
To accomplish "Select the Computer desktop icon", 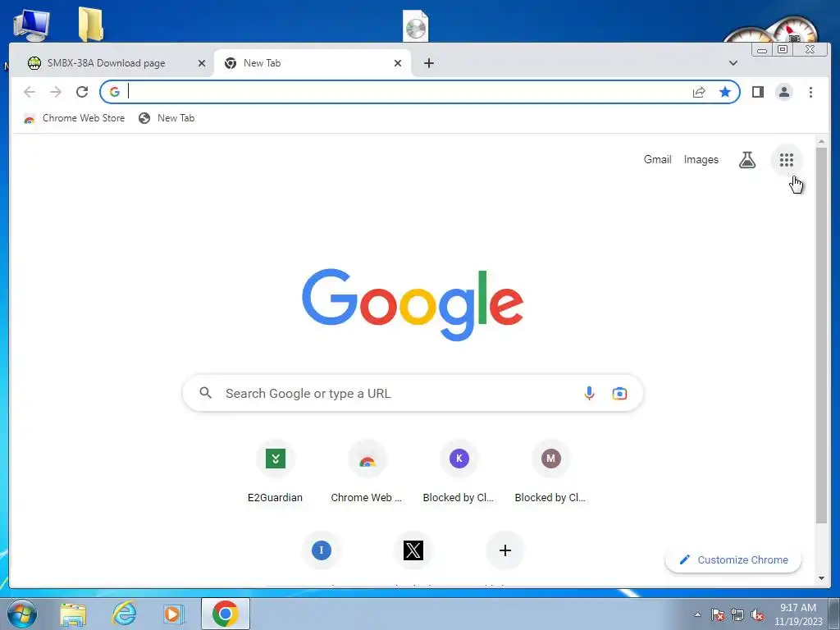I will tap(31, 25).
